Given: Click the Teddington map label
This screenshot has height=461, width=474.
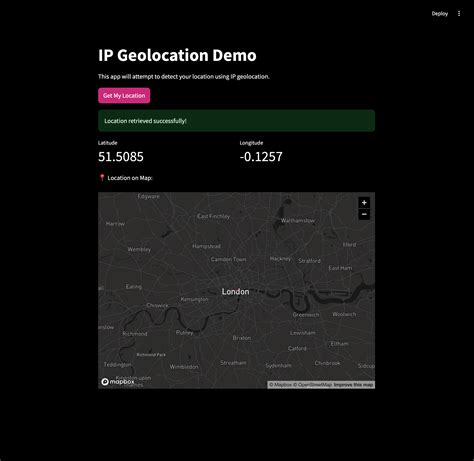Looking at the screenshot, I should [117, 365].
